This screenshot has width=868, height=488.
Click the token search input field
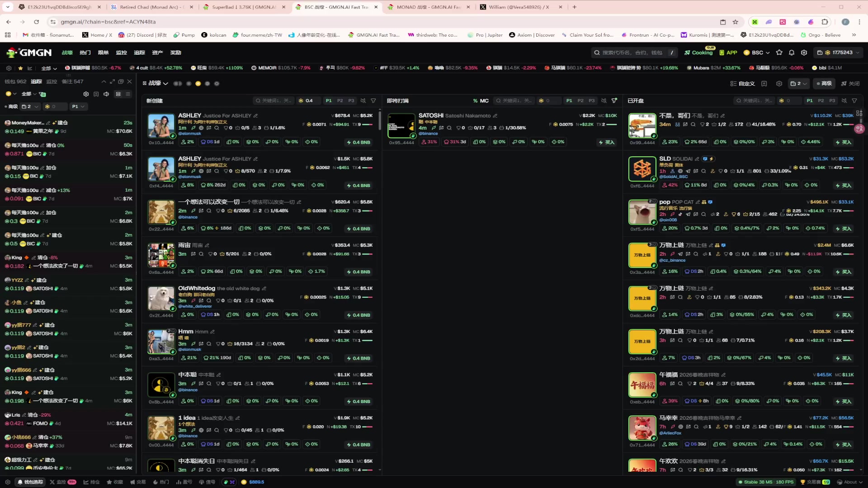(x=632, y=53)
